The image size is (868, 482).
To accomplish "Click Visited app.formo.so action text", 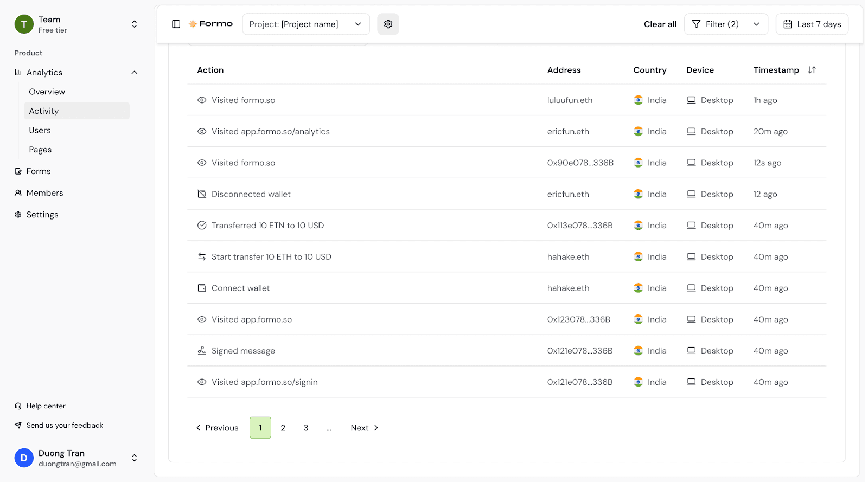I will point(252,319).
